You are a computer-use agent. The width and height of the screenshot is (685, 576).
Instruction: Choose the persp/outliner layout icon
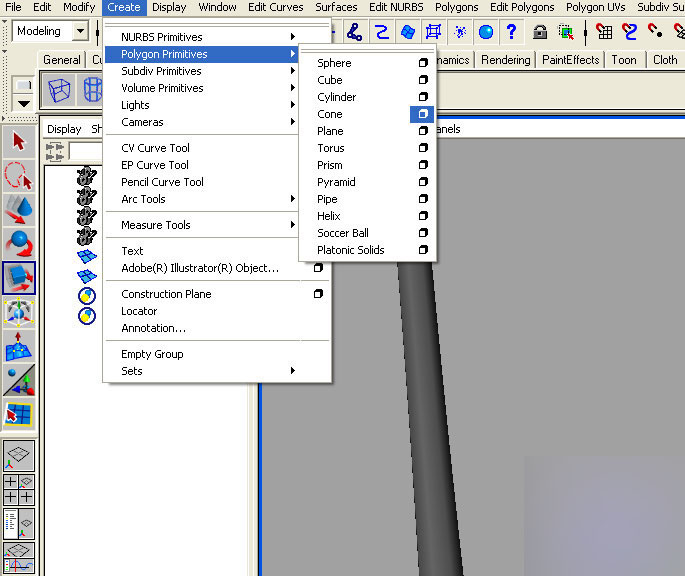19,523
